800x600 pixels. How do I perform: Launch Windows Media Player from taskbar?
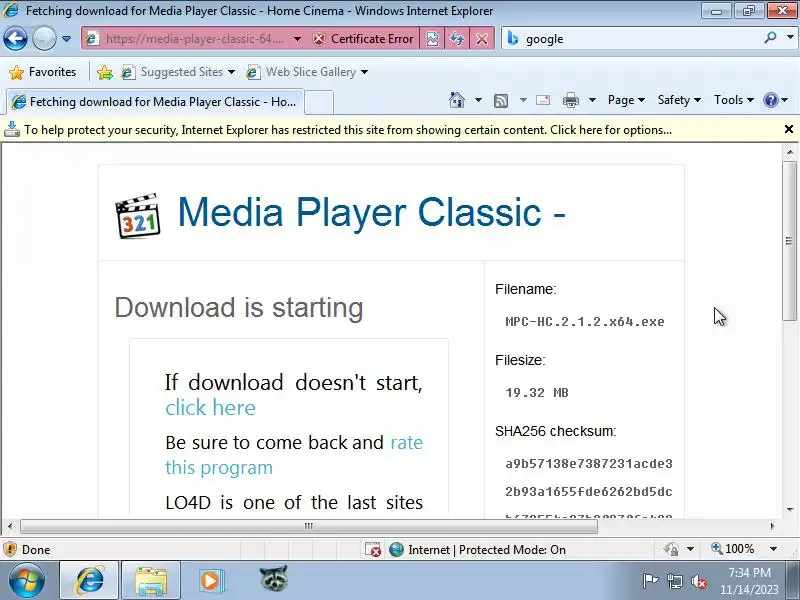pos(211,580)
